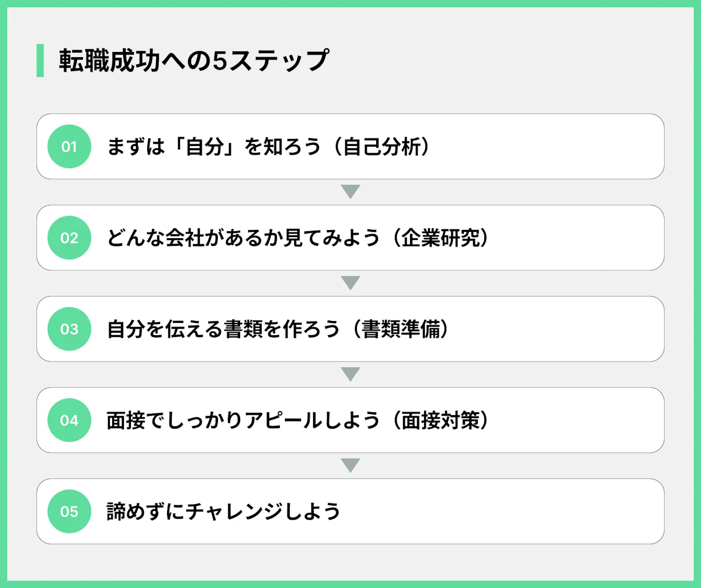Click the green accent bar beside the title
This screenshot has height=588, width=701.
click(40, 60)
